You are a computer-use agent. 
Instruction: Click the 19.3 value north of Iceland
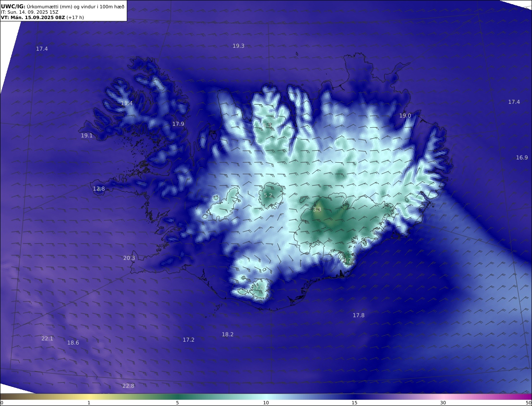pyautogui.click(x=239, y=46)
